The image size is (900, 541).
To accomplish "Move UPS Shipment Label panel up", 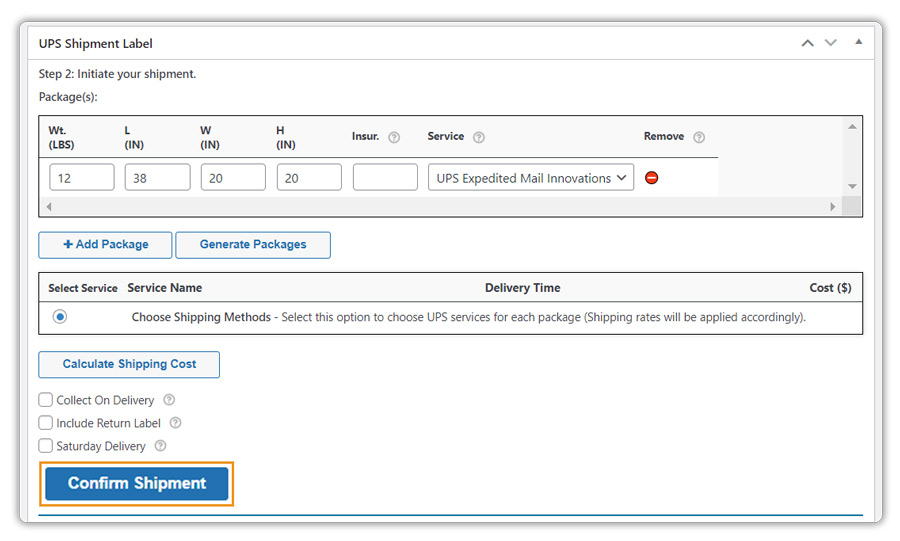I will (x=808, y=43).
